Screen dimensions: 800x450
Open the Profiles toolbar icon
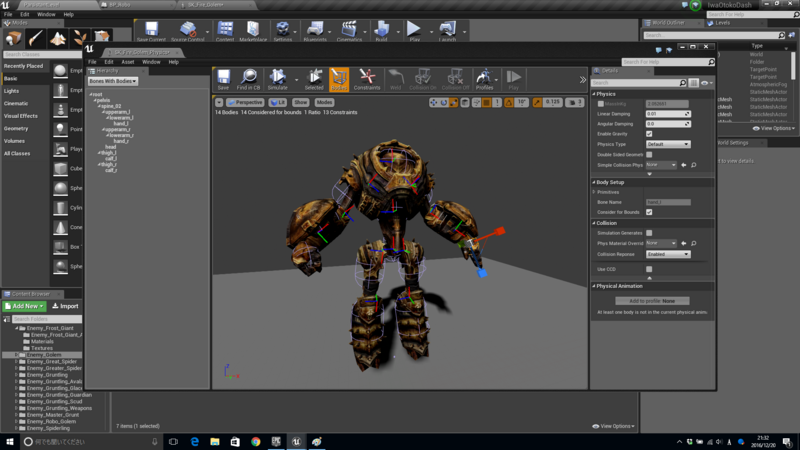[484, 79]
